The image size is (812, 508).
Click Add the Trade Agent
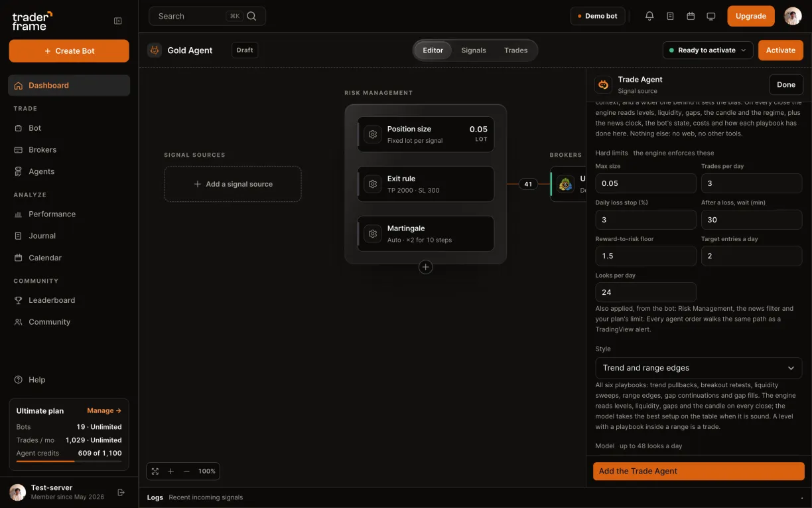pos(699,471)
